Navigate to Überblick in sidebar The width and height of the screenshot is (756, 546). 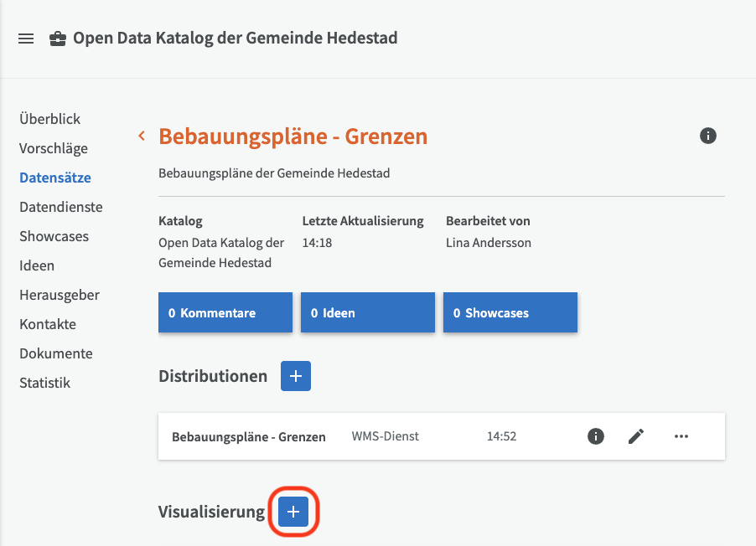pos(50,119)
